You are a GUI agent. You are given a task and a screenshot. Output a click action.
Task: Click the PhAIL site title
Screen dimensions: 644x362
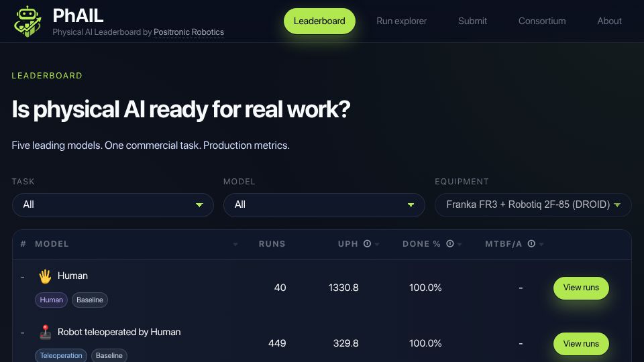pos(78,16)
